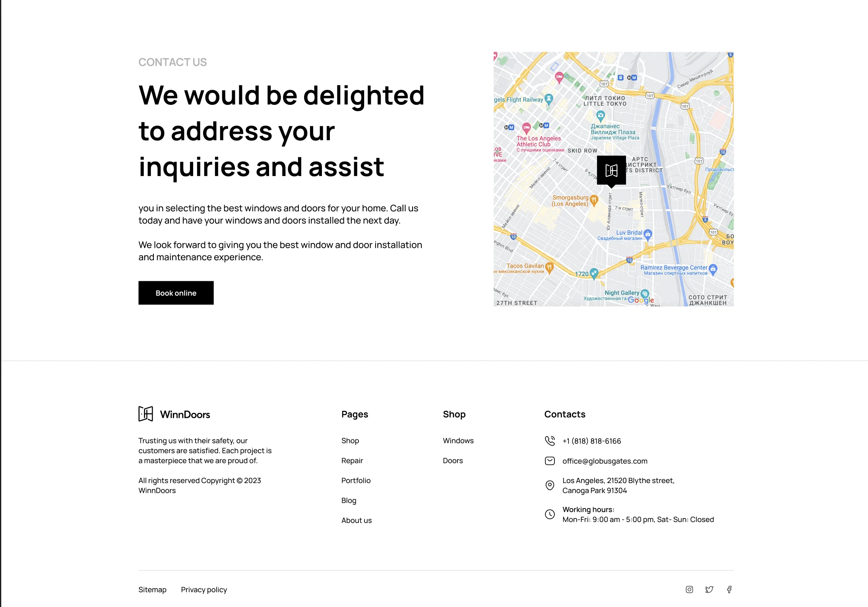Click the Instagram icon in footer
Screen dimensions: 868x607
pos(689,590)
